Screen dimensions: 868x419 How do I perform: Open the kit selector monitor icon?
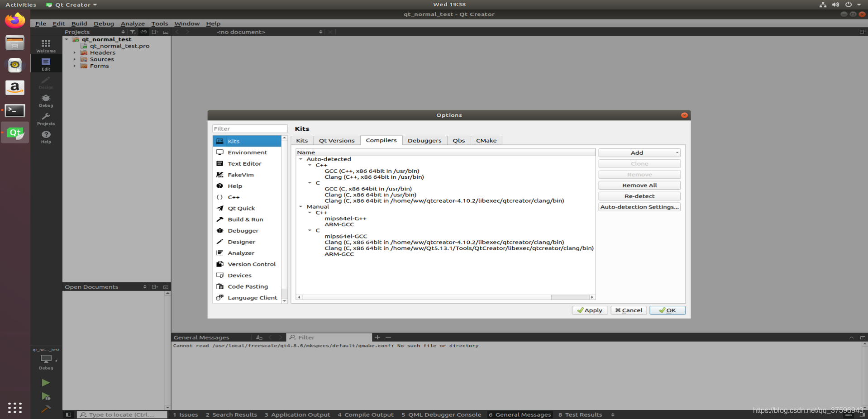pos(46,359)
